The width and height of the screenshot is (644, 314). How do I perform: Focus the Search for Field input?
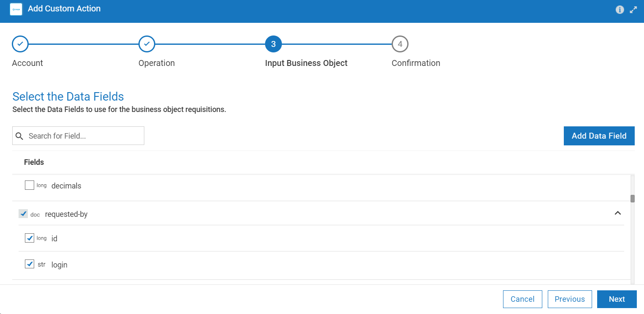[78, 136]
